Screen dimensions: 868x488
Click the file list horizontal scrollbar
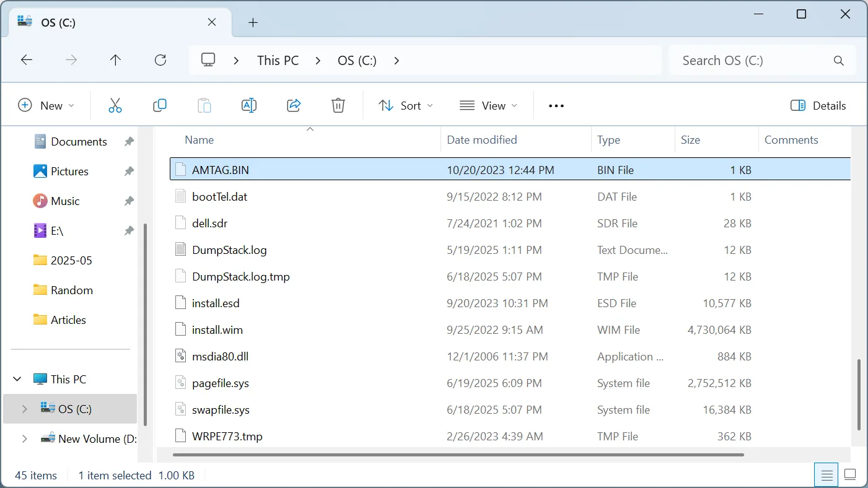click(458, 455)
